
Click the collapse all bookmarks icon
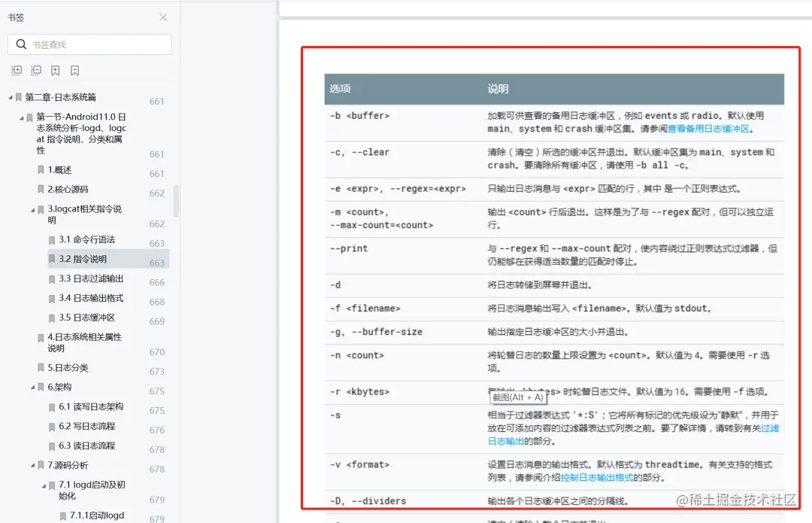coord(35,69)
